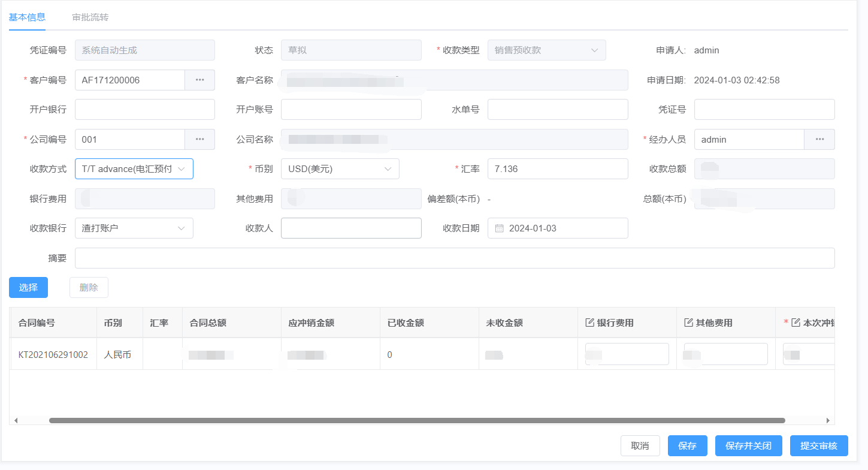This screenshot has height=470, width=868.
Task: Click contract number KT202106291002 cell
Action: point(53,354)
